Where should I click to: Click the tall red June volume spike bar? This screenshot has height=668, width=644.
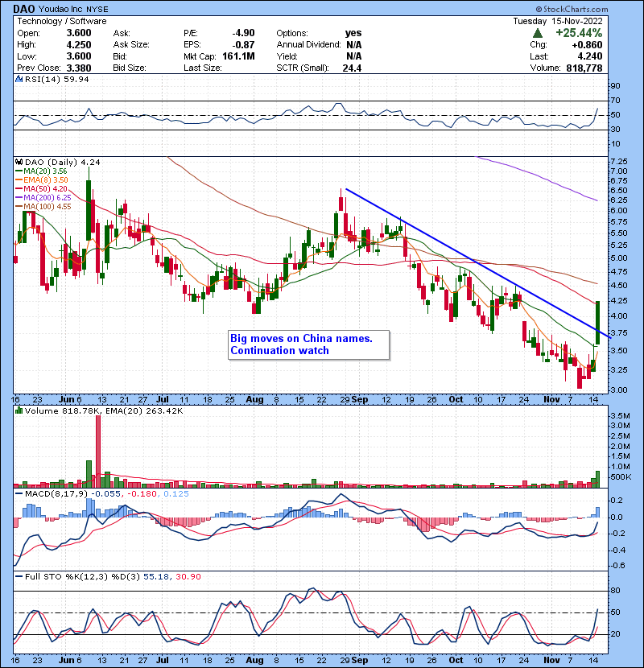coord(98,452)
